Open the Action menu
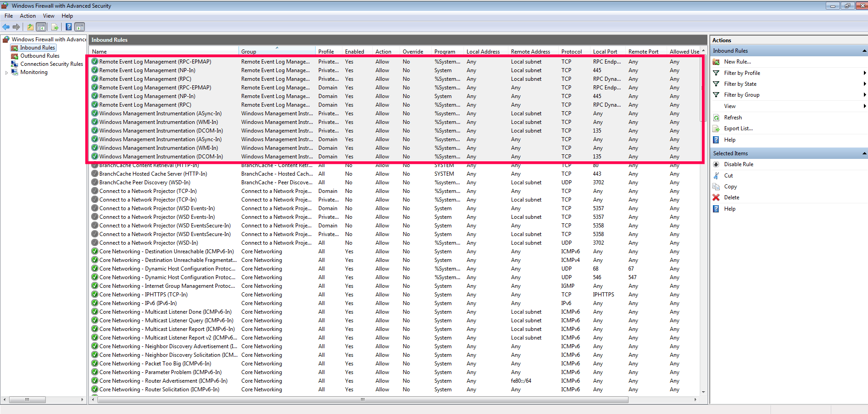The image size is (868, 414). click(28, 16)
